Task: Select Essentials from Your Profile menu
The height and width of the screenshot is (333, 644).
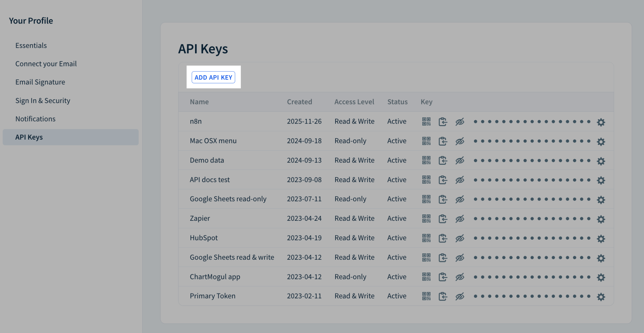Action: tap(31, 45)
